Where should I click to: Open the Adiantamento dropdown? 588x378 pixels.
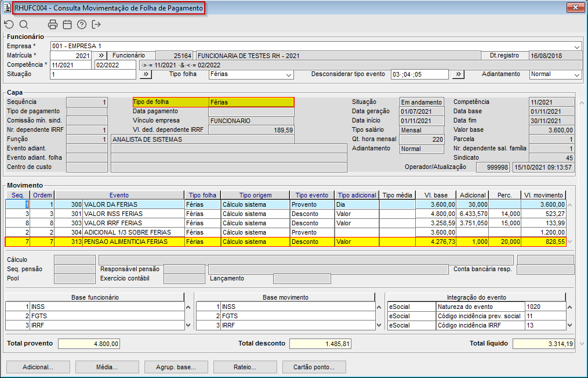pos(576,75)
